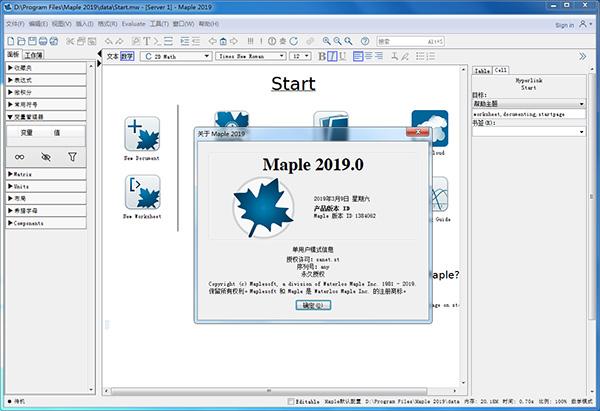Click the horizontal scrollbar under the document
This screenshot has width=600, height=411.
[269, 391]
